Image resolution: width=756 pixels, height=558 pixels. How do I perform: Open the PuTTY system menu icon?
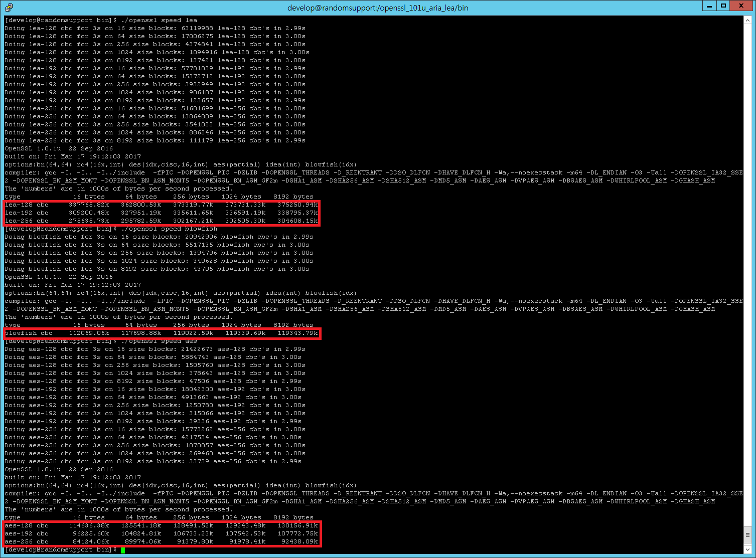tap(8, 7)
